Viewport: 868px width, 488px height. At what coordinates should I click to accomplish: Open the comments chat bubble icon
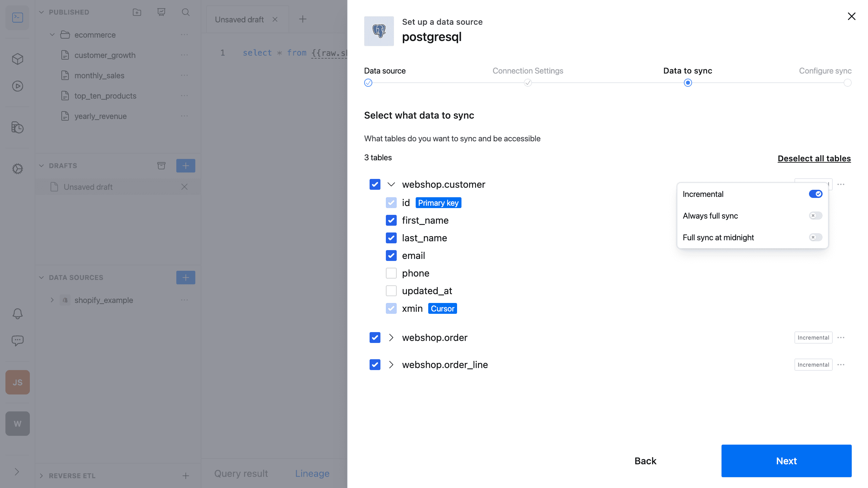(17, 341)
